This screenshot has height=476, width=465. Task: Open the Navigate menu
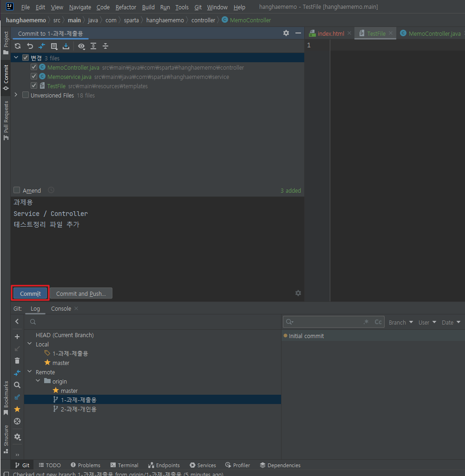80,7
